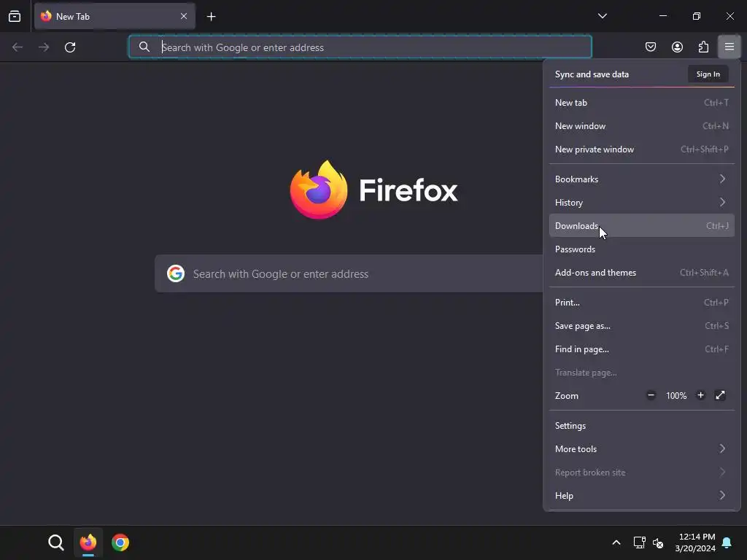The width and height of the screenshot is (747, 560).
Task: Select Print... menu entry
Action: (x=642, y=303)
